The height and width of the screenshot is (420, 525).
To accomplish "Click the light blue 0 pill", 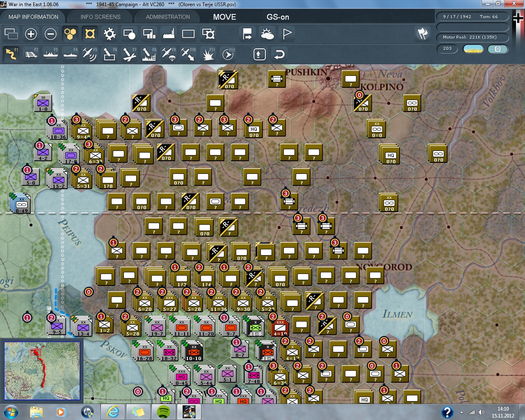I will click(x=498, y=49).
